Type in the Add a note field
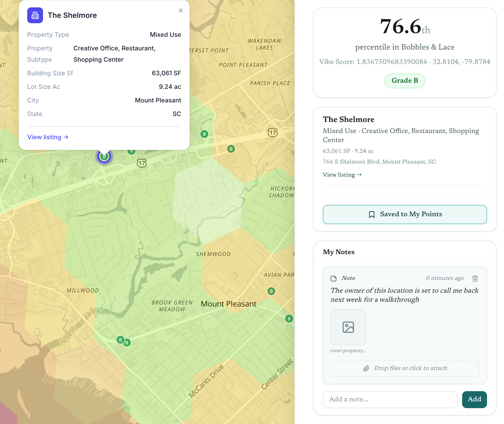Viewport: 504px width, 424px height. [x=390, y=399]
